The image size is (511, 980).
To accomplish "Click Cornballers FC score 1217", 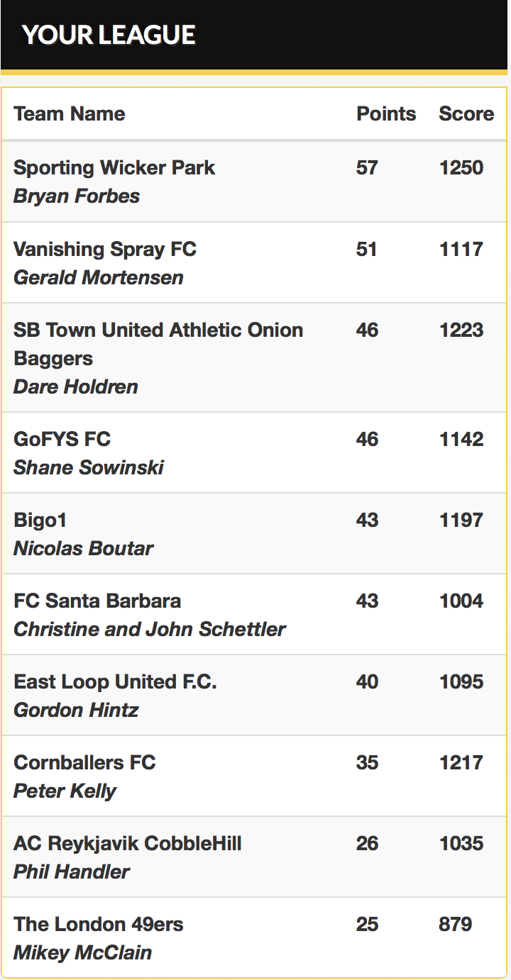I will pos(461,762).
